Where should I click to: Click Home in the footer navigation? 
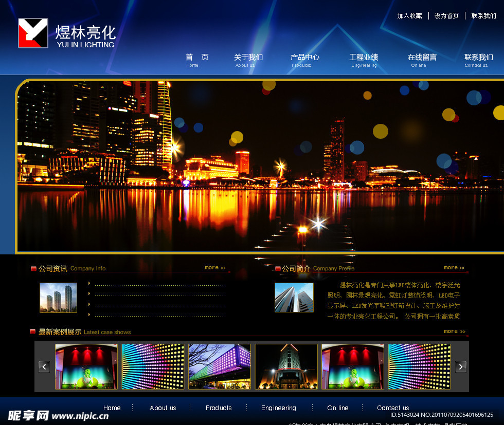coord(112,408)
